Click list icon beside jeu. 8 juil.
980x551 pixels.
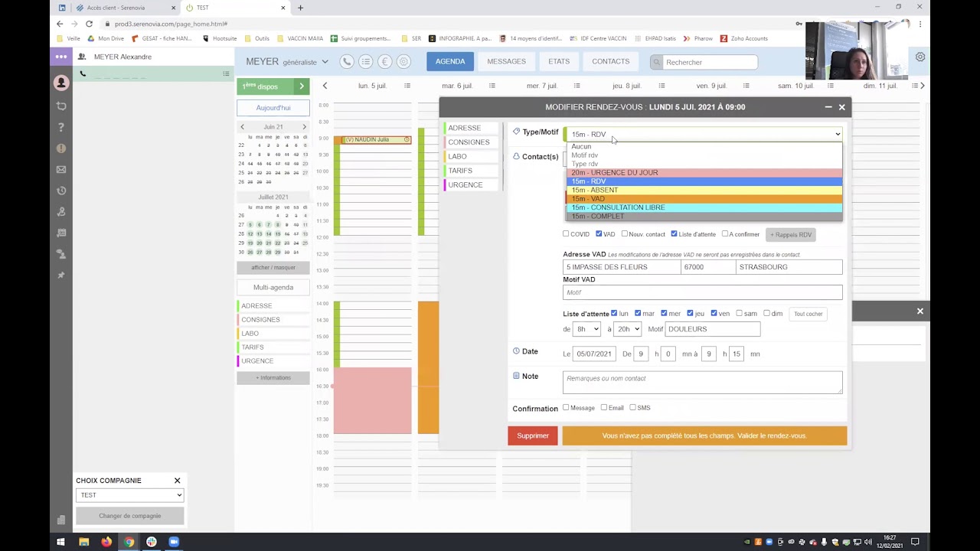[661, 86]
